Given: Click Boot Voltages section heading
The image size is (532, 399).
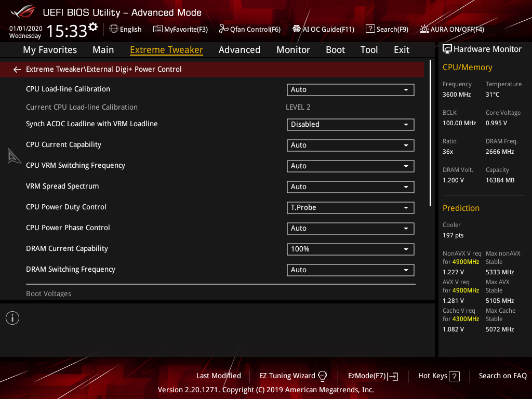Looking at the screenshot, I should pyautogui.click(x=48, y=294).
